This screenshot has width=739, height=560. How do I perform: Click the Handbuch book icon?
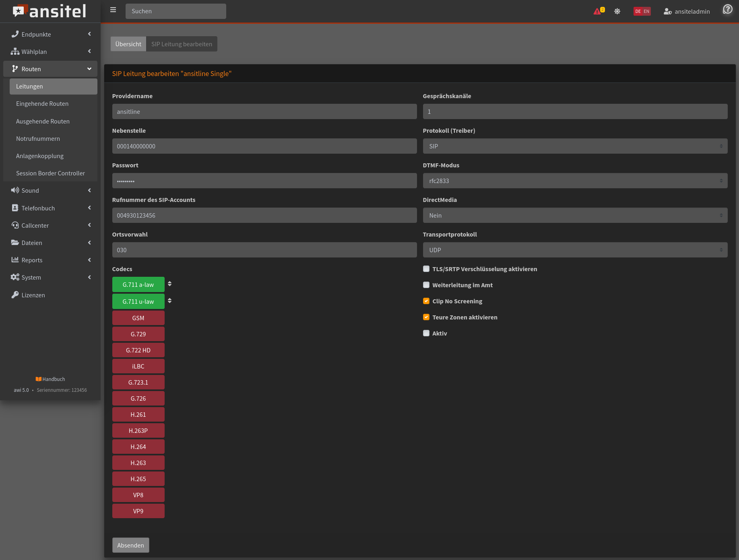[39, 379]
